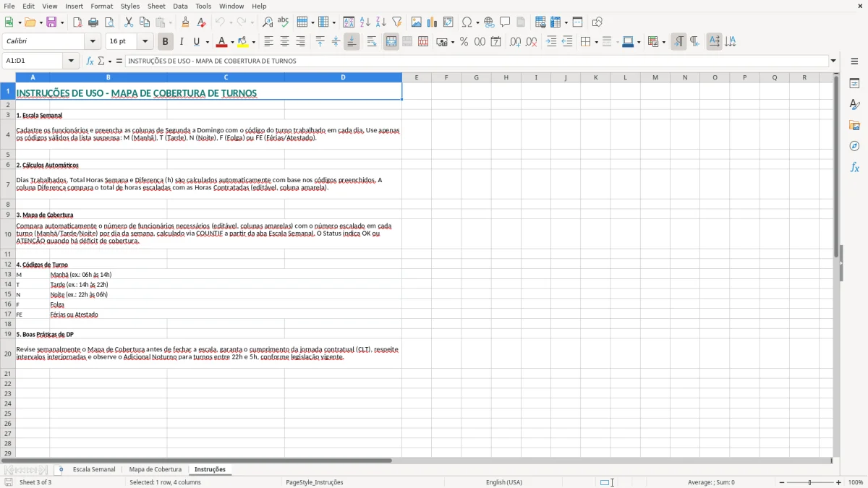Toggle Wrap Text

[372, 42]
